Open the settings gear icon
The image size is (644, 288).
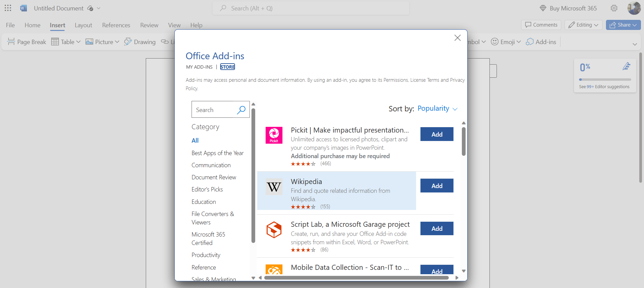click(x=614, y=8)
